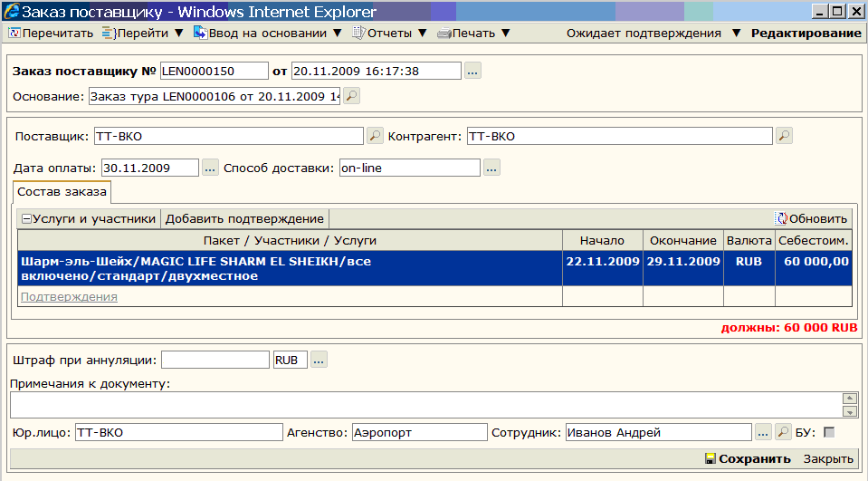Click the Начало column header
The image size is (868, 481).
(602, 241)
